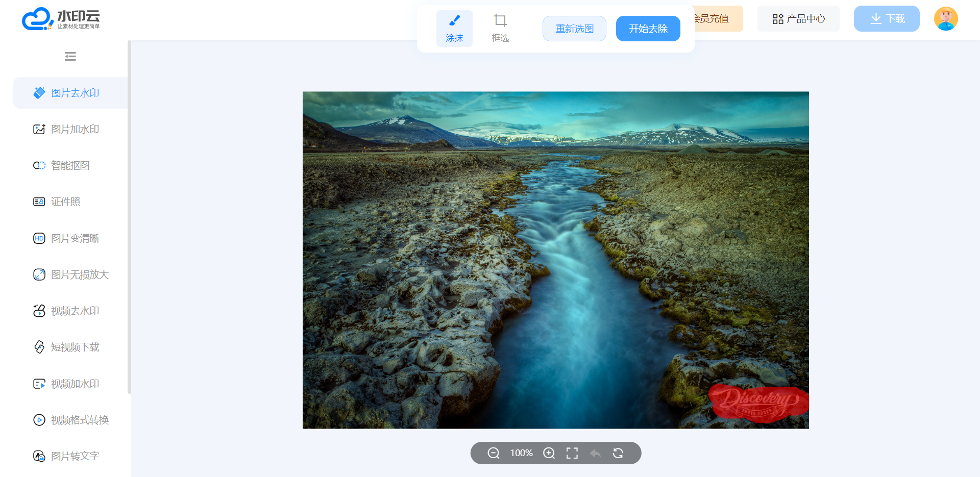Open the 图片变清晰 menu item

[x=70, y=238]
